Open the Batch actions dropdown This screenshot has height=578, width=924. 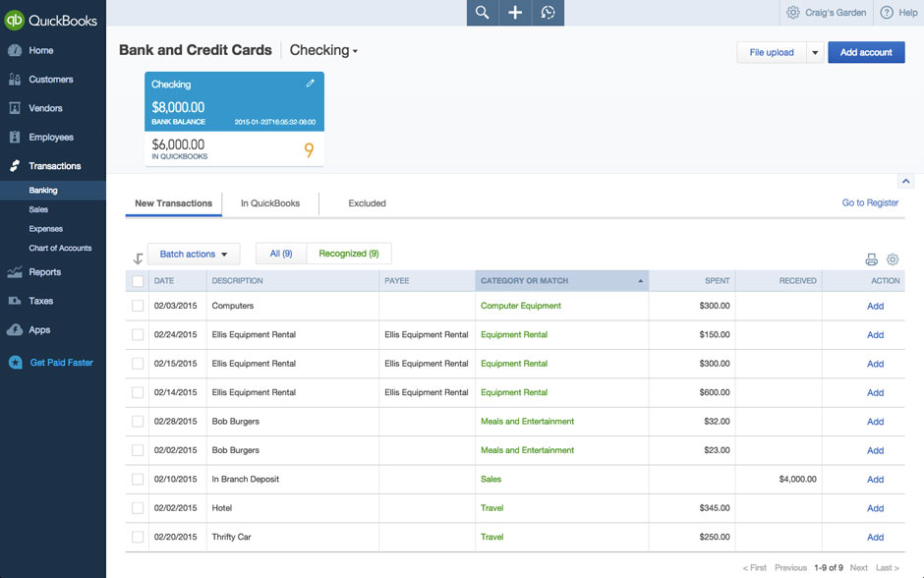click(194, 254)
